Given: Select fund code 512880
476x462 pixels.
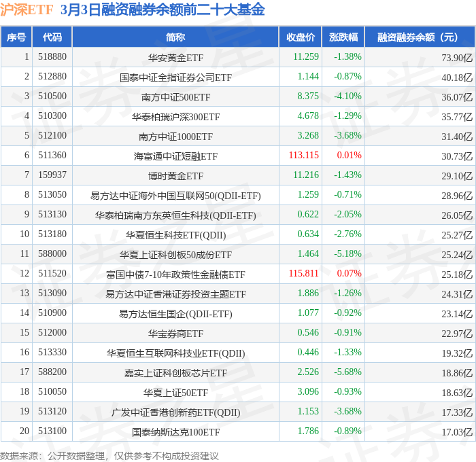Looking at the screenshot, I should click(x=52, y=77).
